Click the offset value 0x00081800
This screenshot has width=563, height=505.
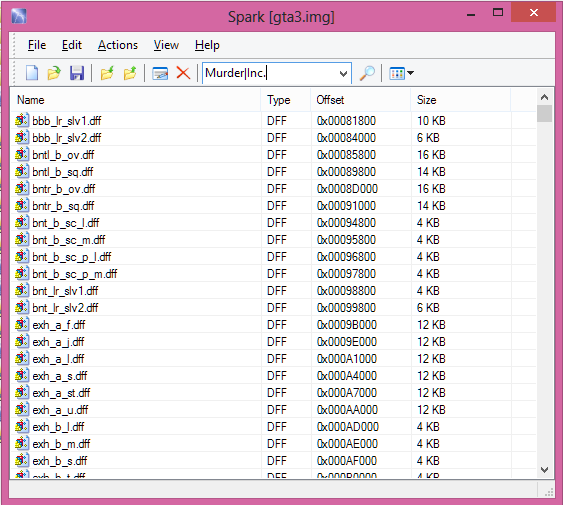point(346,121)
